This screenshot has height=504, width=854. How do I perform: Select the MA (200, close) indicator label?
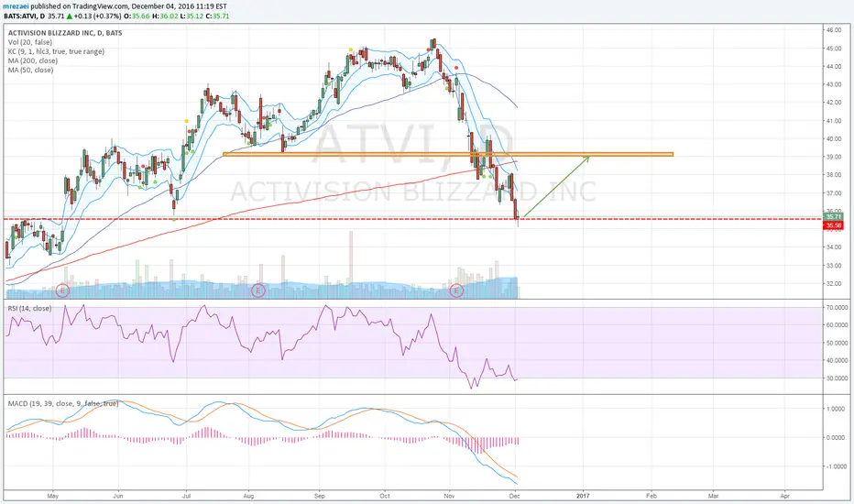click(33, 60)
